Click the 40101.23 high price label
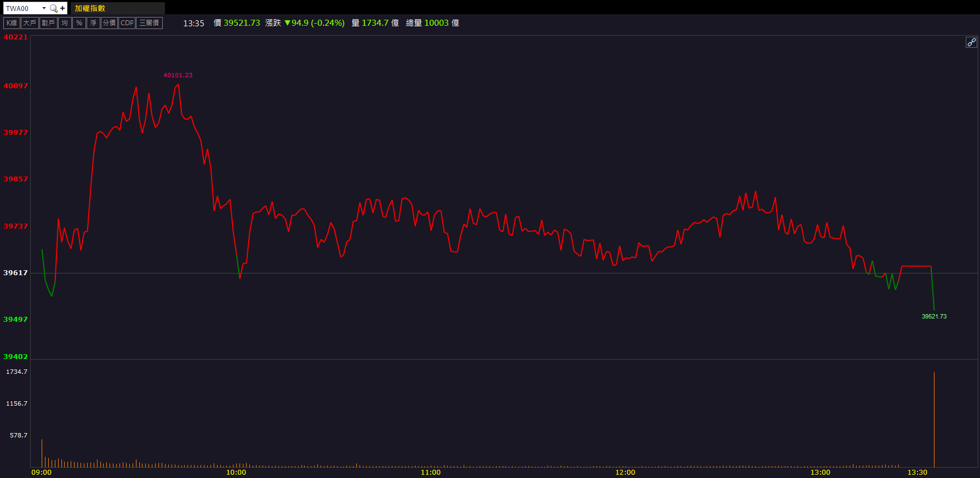The height and width of the screenshot is (478, 980). pos(178,75)
